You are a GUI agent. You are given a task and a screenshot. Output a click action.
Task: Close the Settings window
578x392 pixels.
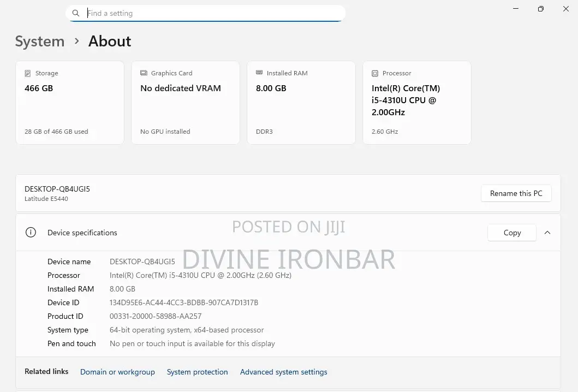[x=566, y=9]
